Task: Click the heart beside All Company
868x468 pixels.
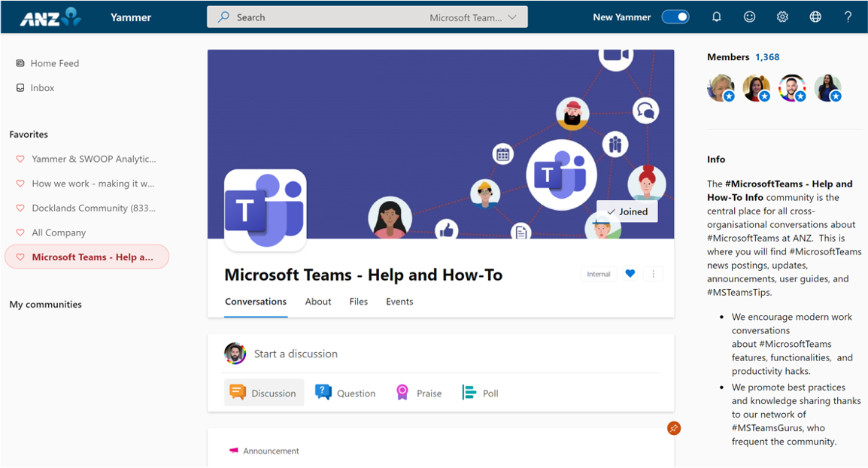Action: click(20, 232)
